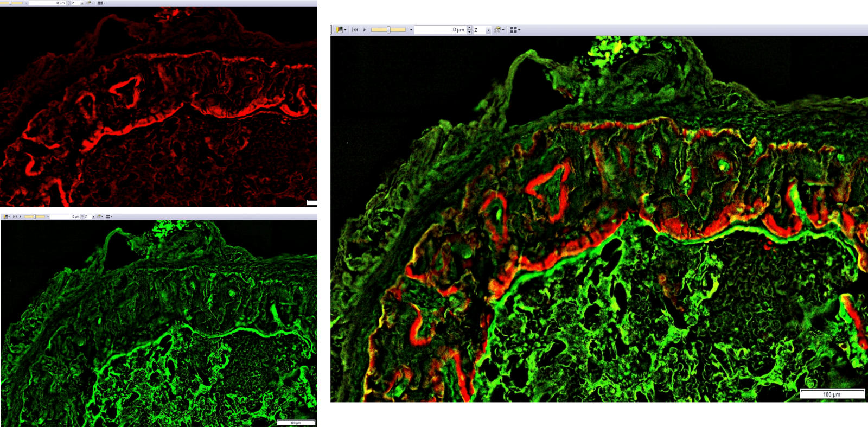Click the Z slider in green channel toolbar

[x=34, y=216]
